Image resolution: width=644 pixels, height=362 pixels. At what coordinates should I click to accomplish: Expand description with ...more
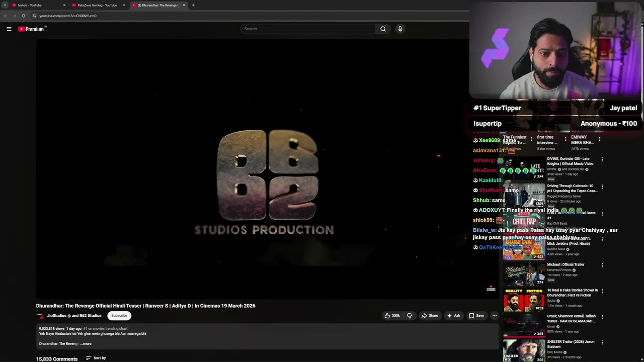(86, 344)
